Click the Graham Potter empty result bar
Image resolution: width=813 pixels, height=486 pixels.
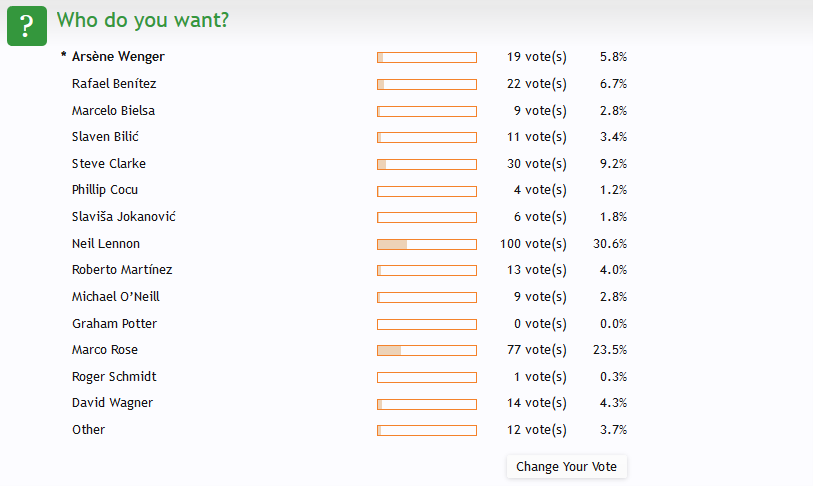[427, 325]
